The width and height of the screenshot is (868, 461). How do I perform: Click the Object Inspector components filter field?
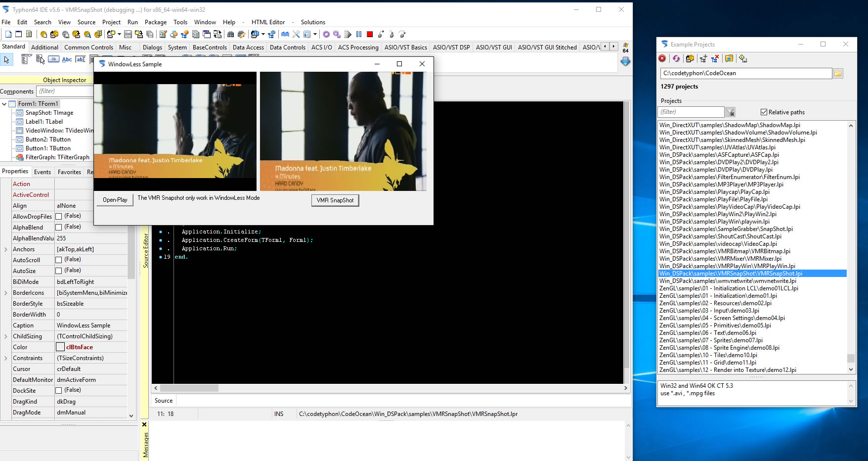point(65,91)
